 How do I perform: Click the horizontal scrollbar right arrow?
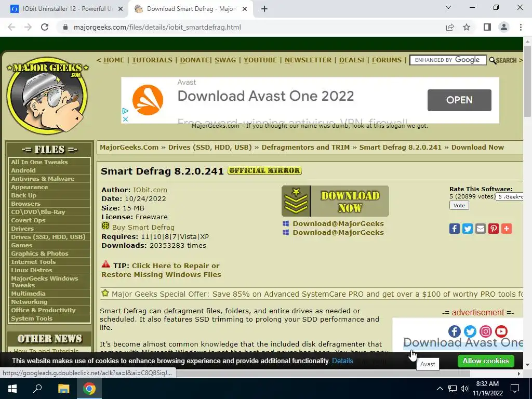(x=519, y=374)
